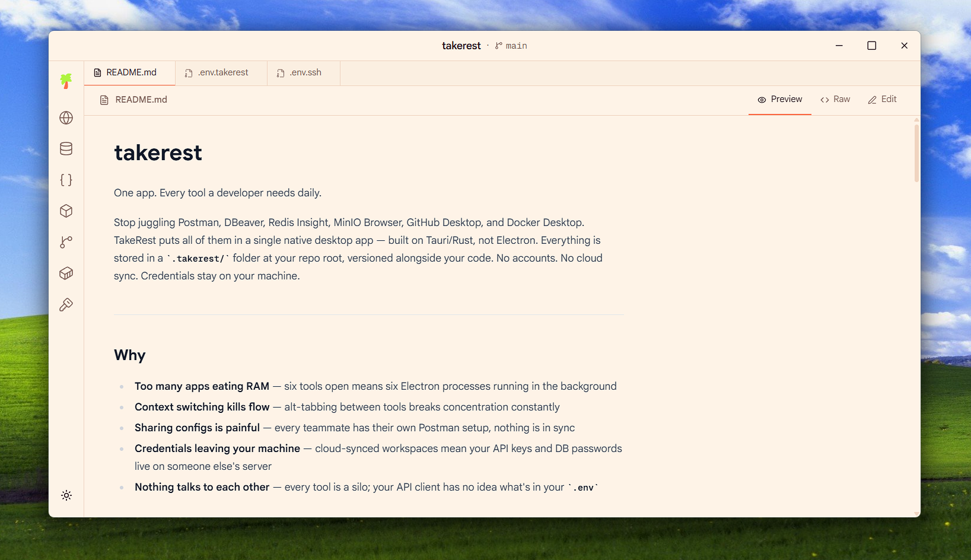Open the database panel in sidebar
This screenshot has width=971, height=560.
click(x=66, y=149)
